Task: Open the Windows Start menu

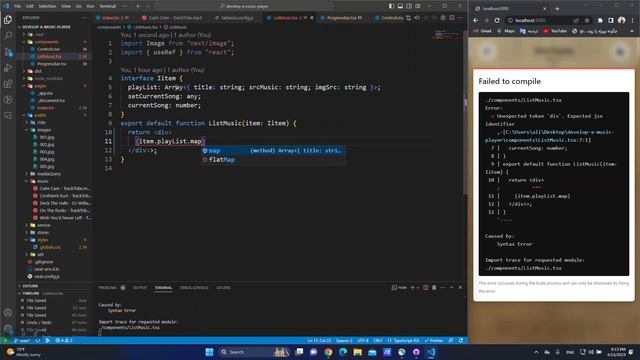Action: point(209,352)
